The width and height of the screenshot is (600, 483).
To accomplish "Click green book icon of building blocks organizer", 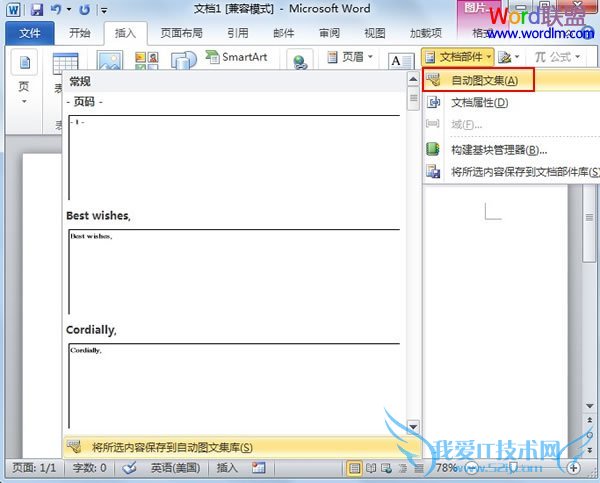I will 433,149.
